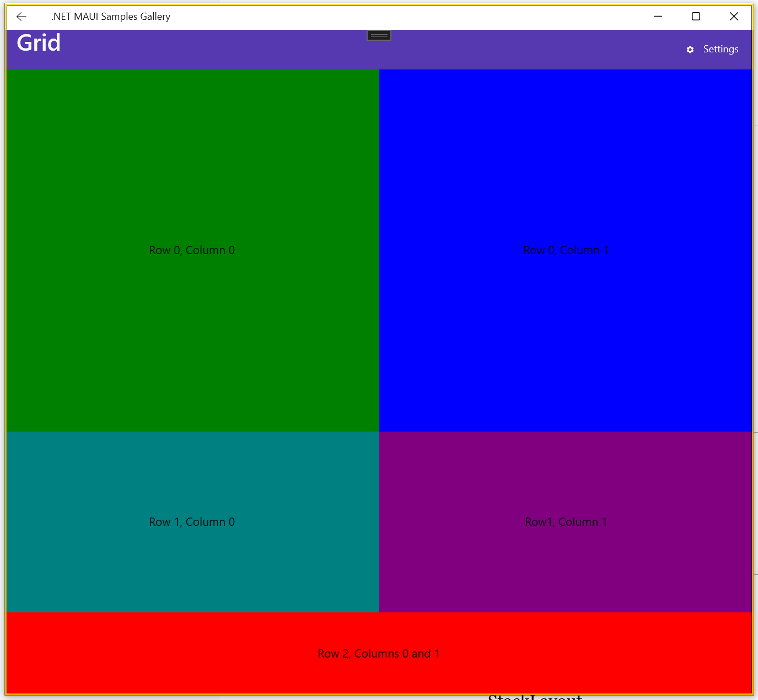Close the Samples Gallery window
The image size is (758, 700).
pyautogui.click(x=734, y=17)
